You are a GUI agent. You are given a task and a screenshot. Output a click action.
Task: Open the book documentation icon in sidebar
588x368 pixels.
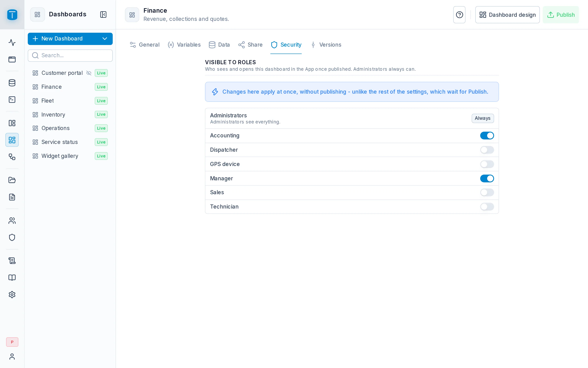coord(12,277)
